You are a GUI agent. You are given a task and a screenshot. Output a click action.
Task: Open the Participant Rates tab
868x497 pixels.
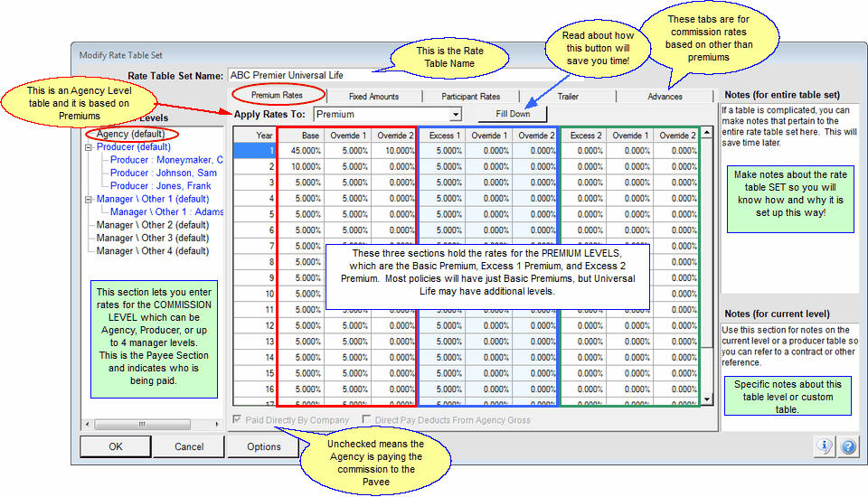470,96
